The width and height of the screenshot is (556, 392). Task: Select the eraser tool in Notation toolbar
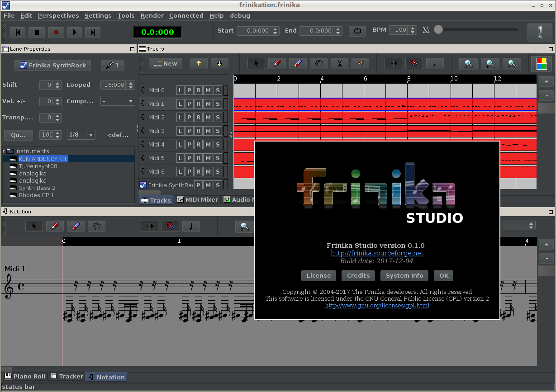76,226
